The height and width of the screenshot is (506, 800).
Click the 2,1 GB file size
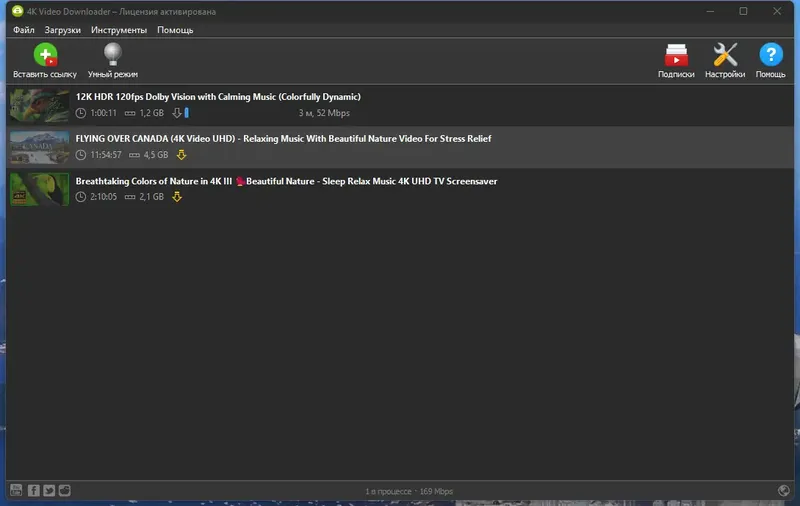pos(152,196)
